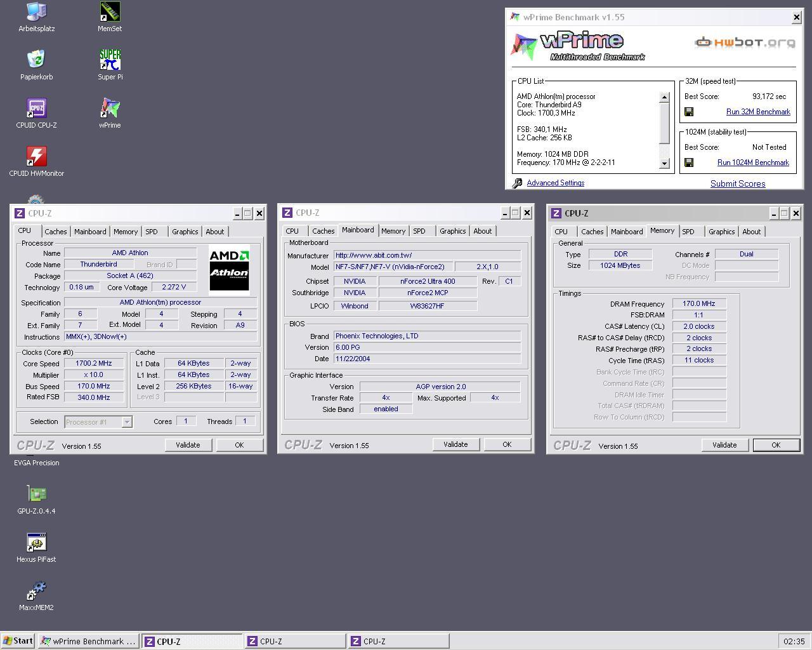Screen dimensions: 812x650
Task: Click Run 1024M Benchmark link
Action: click(753, 162)
